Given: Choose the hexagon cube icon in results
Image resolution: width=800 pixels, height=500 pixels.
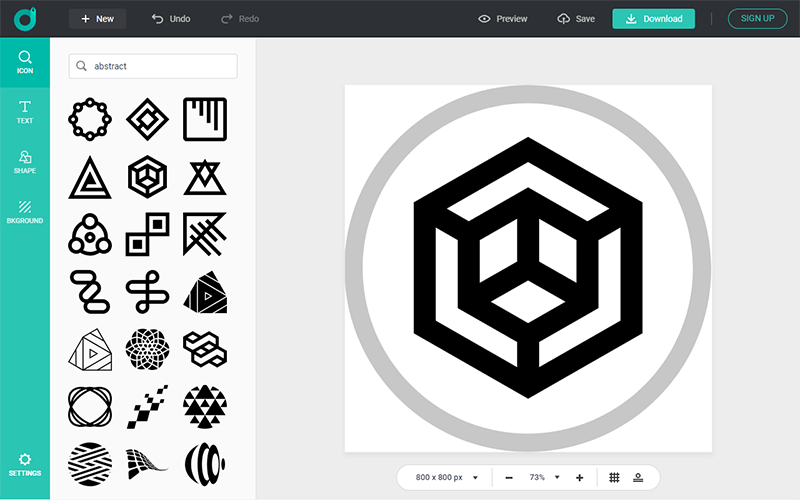Looking at the screenshot, I should (x=147, y=177).
